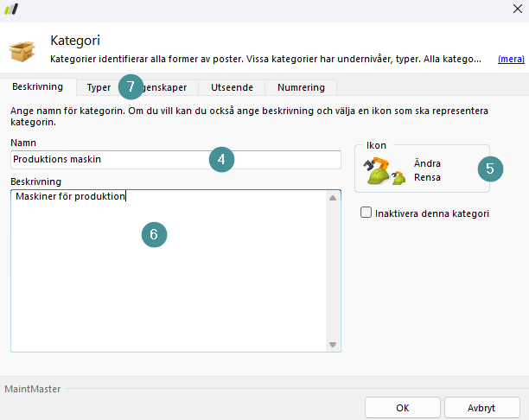Click the Namn input field
The image size is (529, 420).
pyautogui.click(x=175, y=160)
